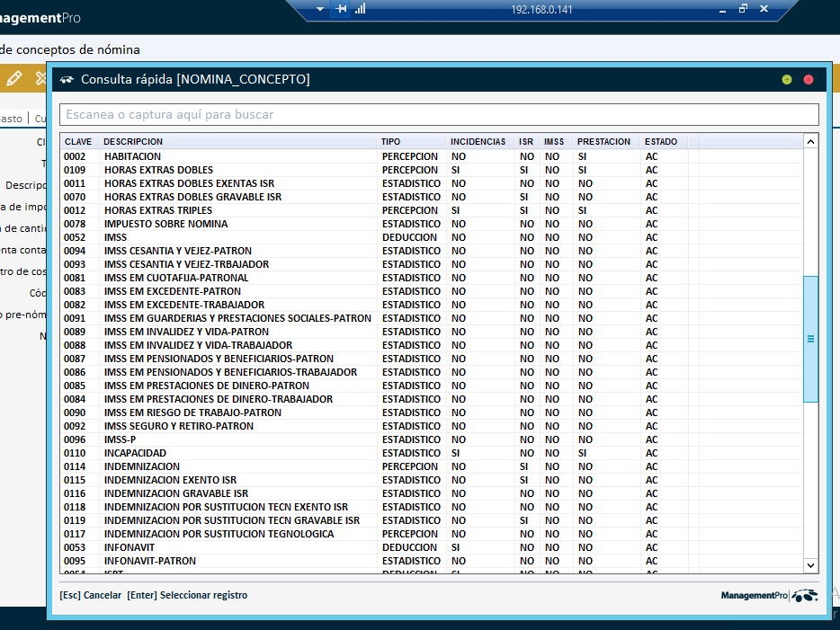Select the INCAPACIDAD row (0110)
Screen dimensions: 840x630
135,453
